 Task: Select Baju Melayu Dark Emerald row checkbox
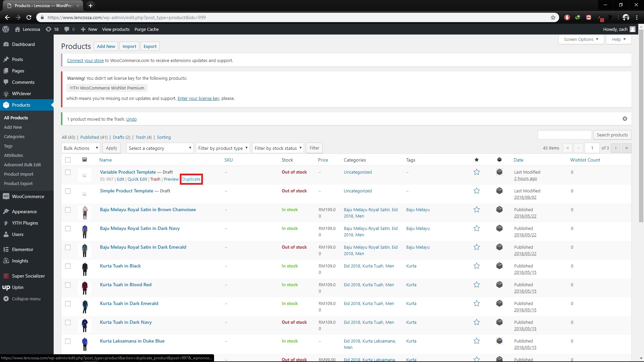tap(68, 247)
